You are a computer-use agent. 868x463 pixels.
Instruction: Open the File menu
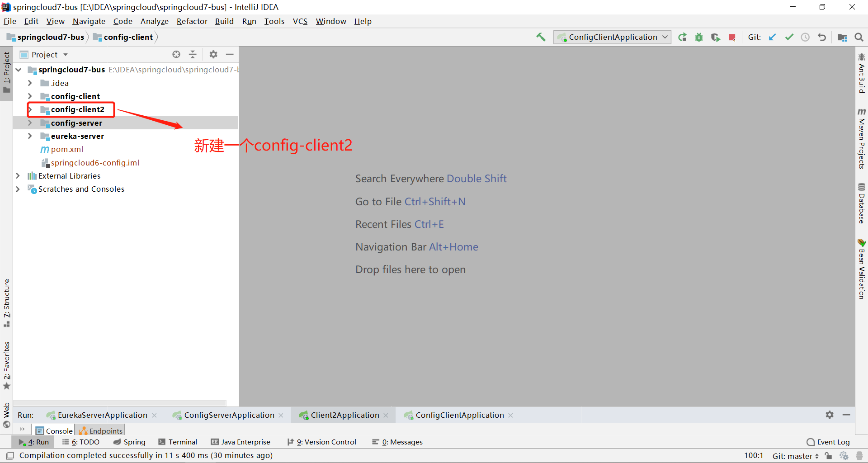click(x=10, y=21)
